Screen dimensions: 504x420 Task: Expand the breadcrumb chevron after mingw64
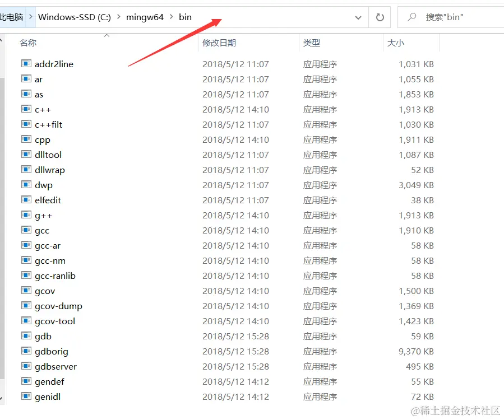(x=170, y=17)
